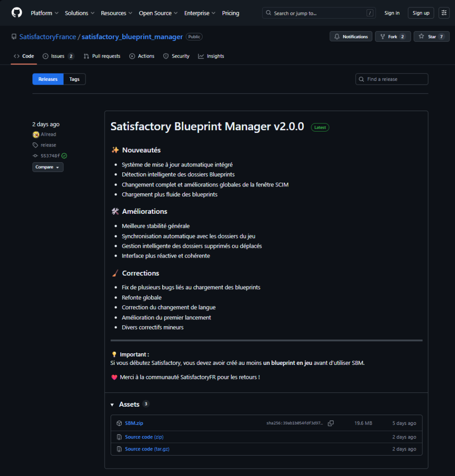Click the Notifications bell button

pos(351,37)
